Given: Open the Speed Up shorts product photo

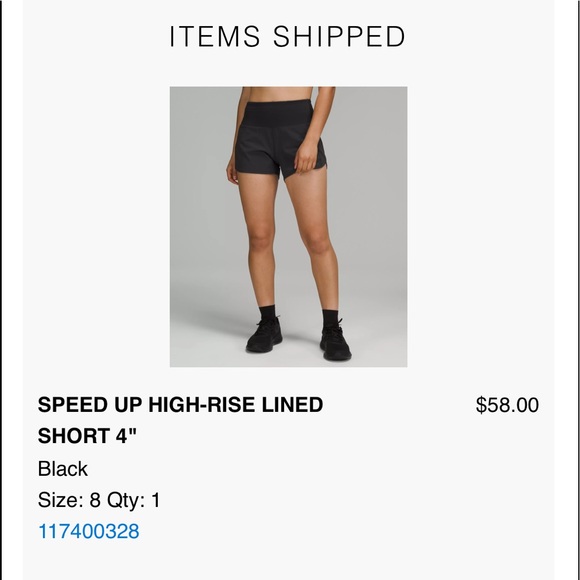Looking at the screenshot, I should pyautogui.click(x=289, y=227).
